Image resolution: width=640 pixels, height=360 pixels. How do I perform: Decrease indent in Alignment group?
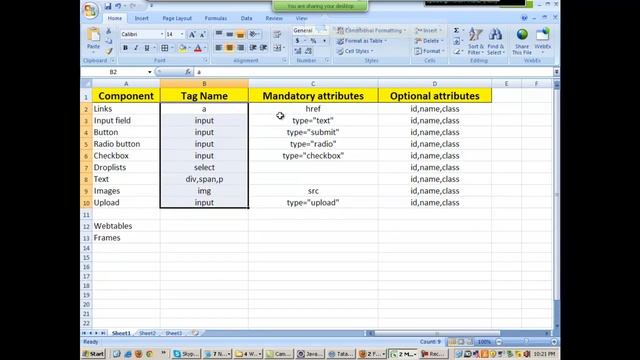(253, 48)
